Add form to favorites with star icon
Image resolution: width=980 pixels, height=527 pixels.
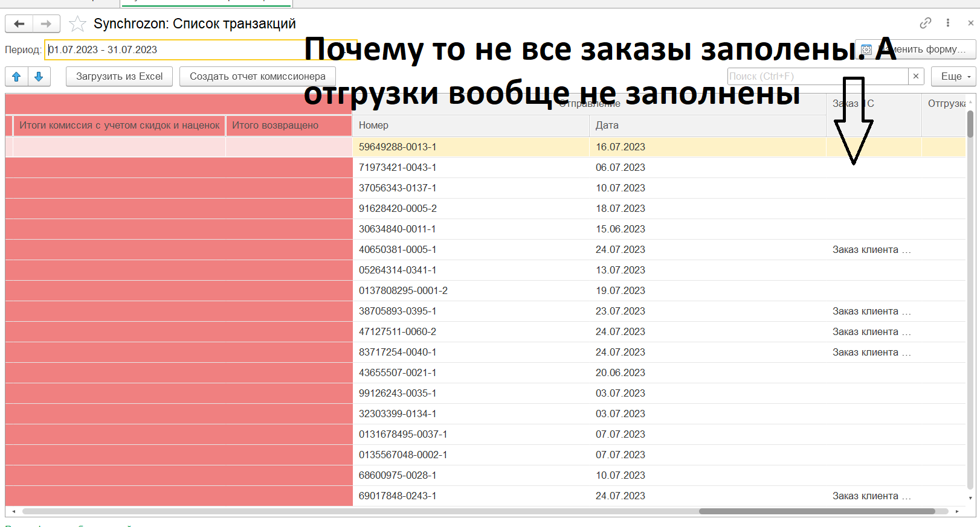click(77, 24)
